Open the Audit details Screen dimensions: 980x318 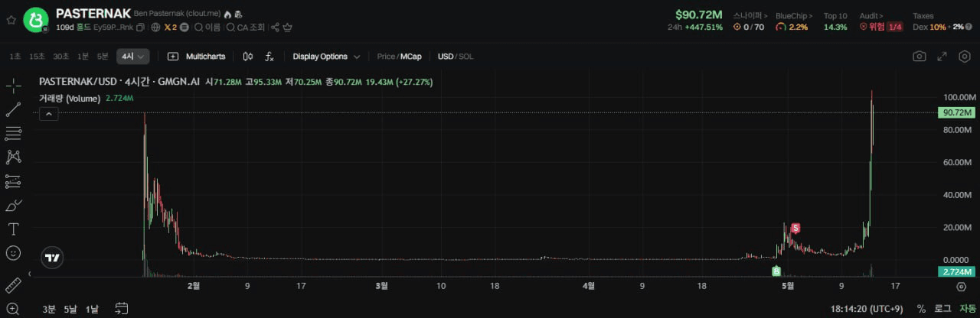[871, 15]
